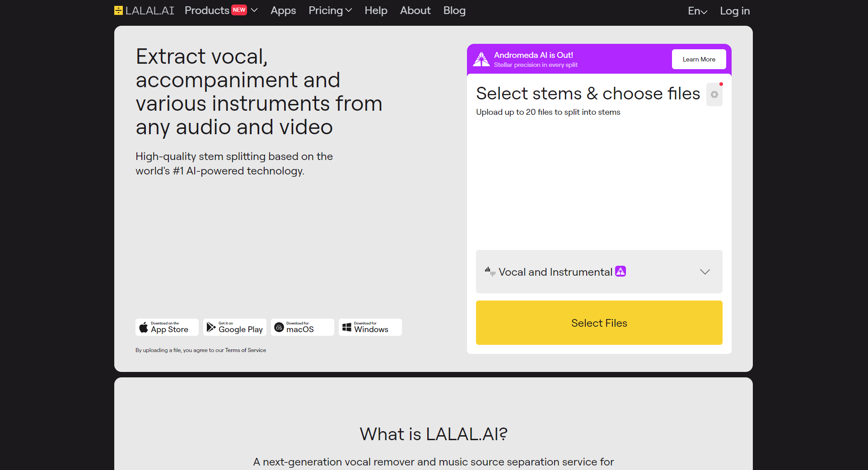Screen dimensions: 868x470
Task: Open the Blog link in navigation
Action: pyautogui.click(x=454, y=10)
